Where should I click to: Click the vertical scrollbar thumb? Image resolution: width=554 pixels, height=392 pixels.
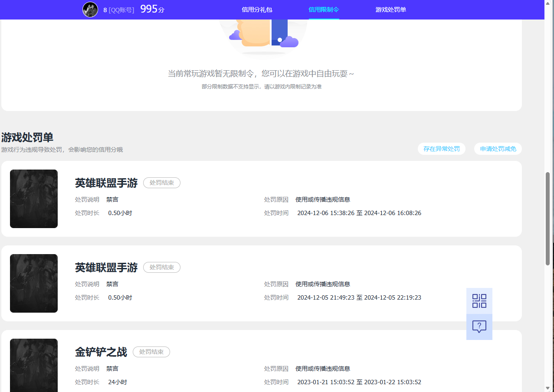tap(547, 219)
